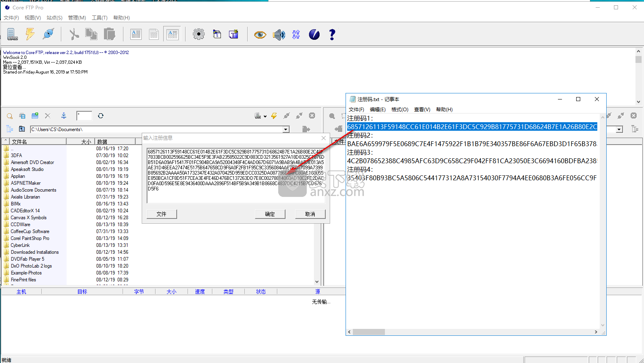Image resolution: width=644 pixels, height=363 pixels.
Task: Open Site Manager server icon
Action: (13, 35)
